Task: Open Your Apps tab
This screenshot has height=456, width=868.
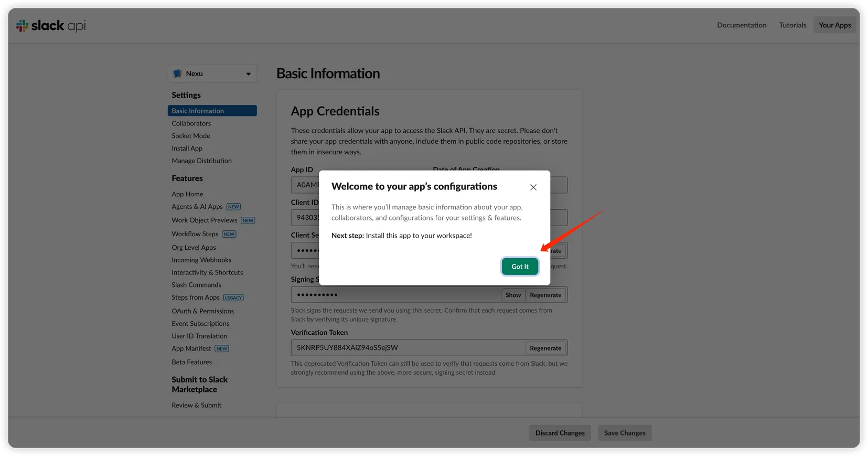Action: point(834,25)
